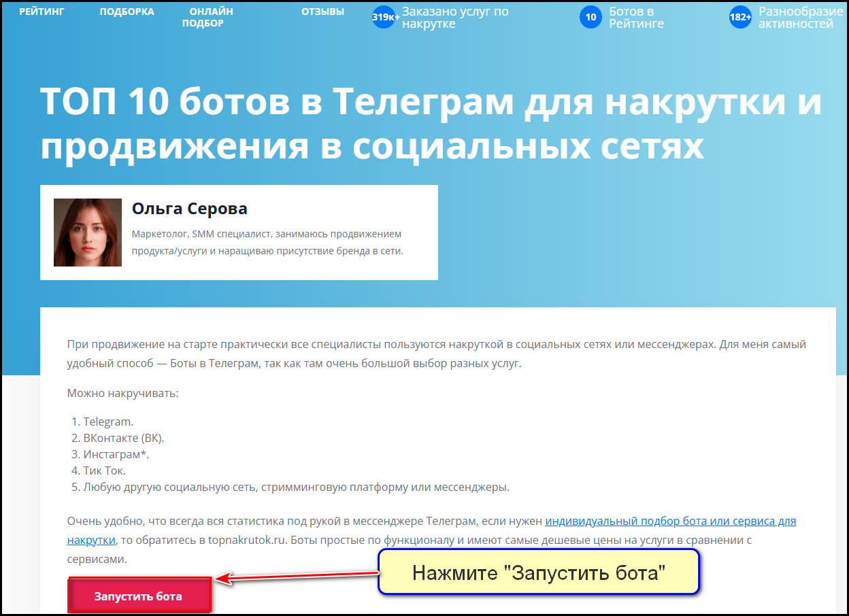Viewport: 849px width, 616px height.
Task: Select list item 'Telegram'
Action: coord(103,421)
